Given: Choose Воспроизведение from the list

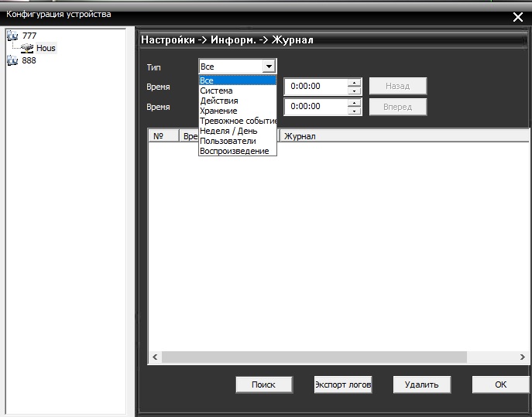Looking at the screenshot, I should [x=234, y=151].
